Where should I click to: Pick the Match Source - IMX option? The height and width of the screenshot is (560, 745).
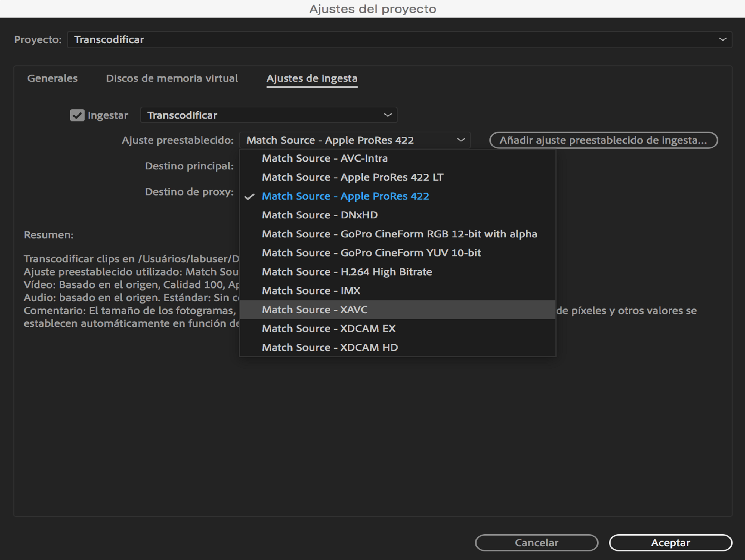pyautogui.click(x=311, y=291)
